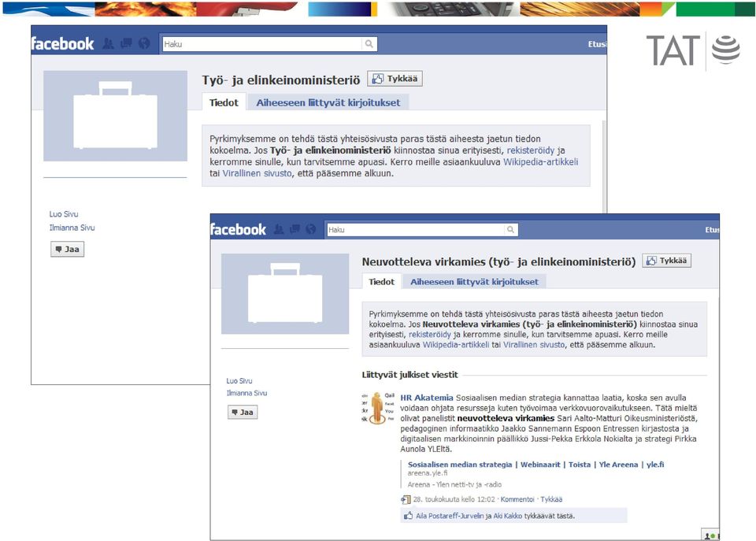Share Työ- ja elinkeinoministeriö page with Jaa button
The image size is (756, 541).
(68, 250)
